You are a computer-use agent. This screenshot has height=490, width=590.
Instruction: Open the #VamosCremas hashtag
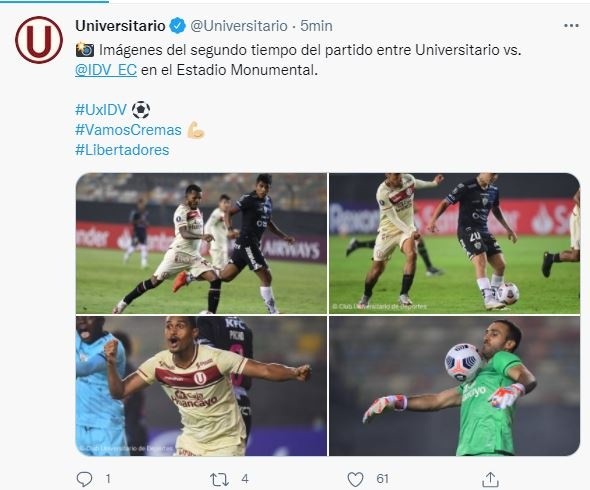[128, 130]
